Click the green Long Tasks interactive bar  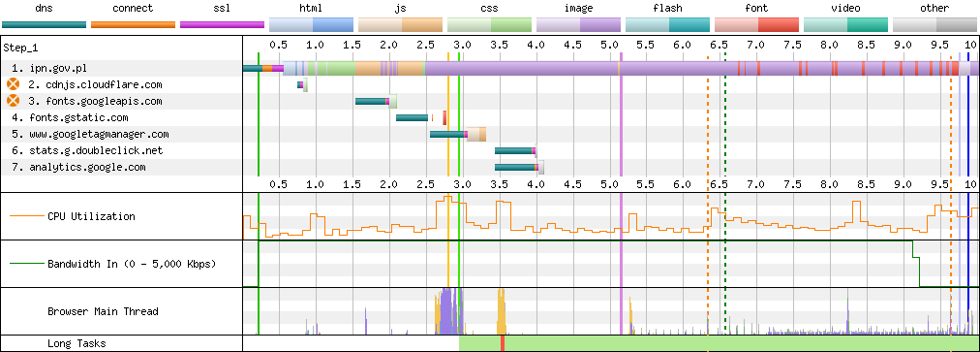(719, 343)
